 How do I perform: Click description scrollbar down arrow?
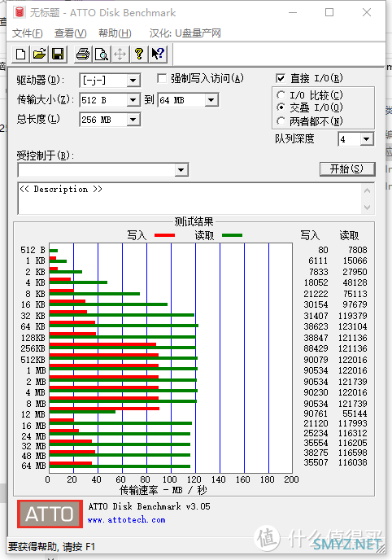367,207
